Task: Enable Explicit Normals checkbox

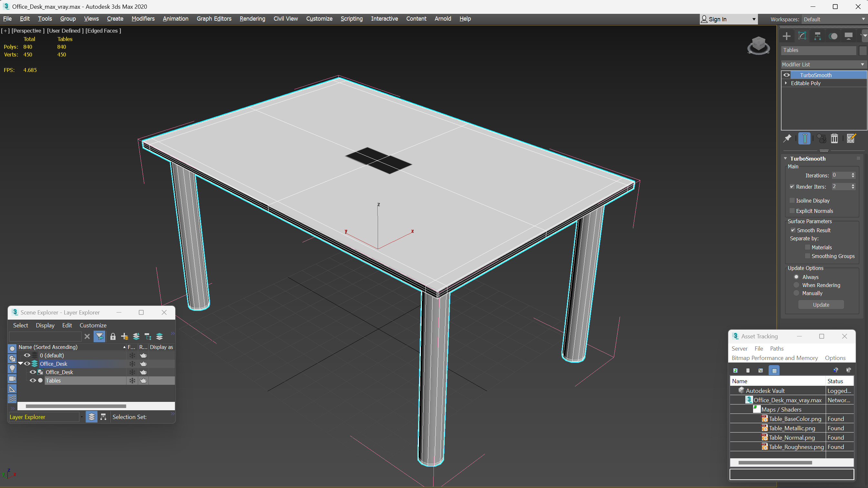Action: point(792,211)
